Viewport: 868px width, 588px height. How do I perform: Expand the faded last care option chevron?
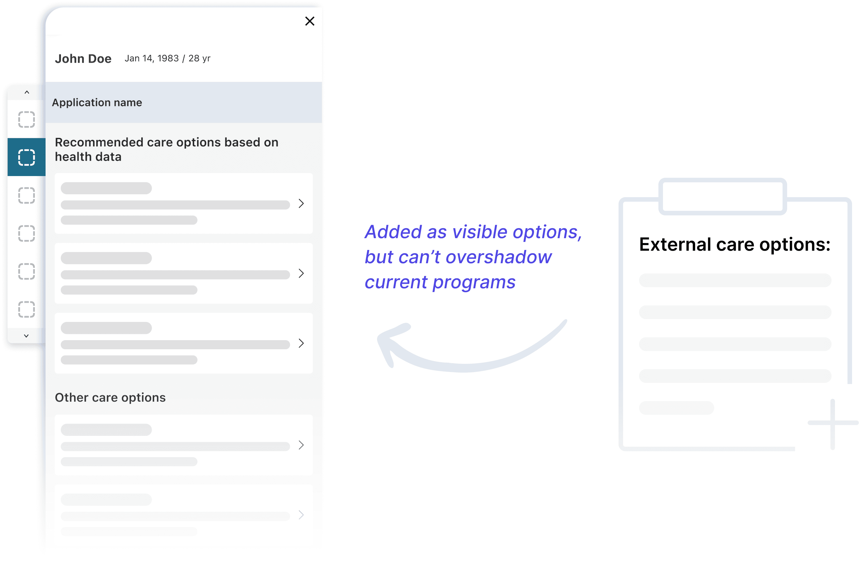(x=301, y=515)
